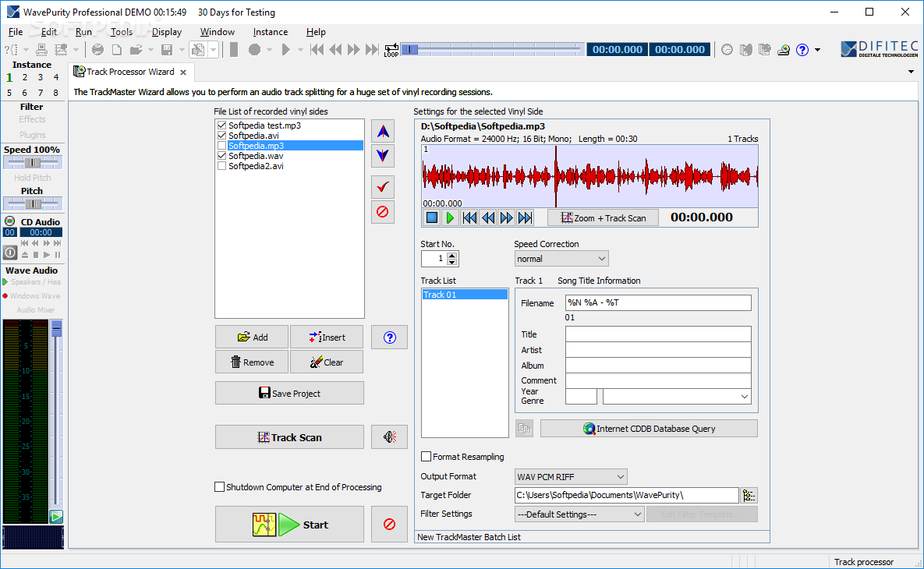
Task: Browse for target folder icon
Action: [749, 496]
